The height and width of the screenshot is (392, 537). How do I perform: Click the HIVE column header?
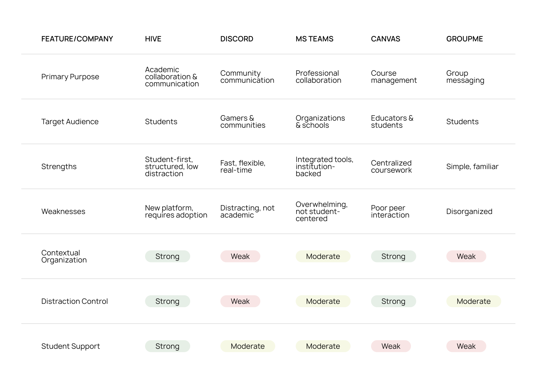(153, 39)
